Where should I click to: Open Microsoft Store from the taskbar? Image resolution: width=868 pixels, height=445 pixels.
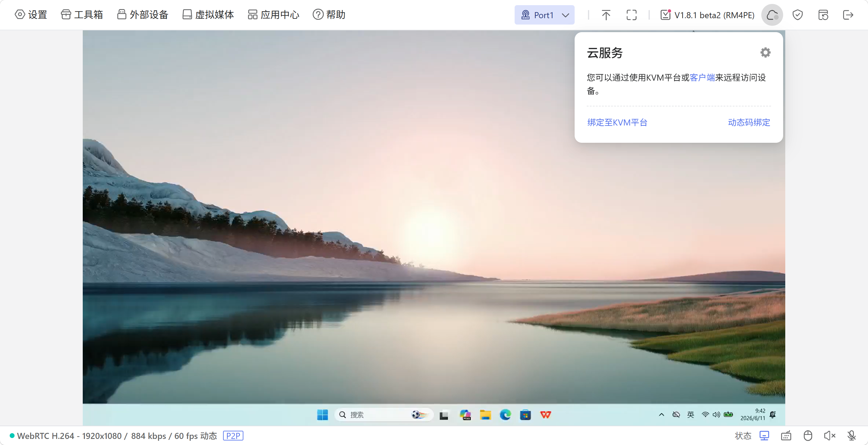525,415
